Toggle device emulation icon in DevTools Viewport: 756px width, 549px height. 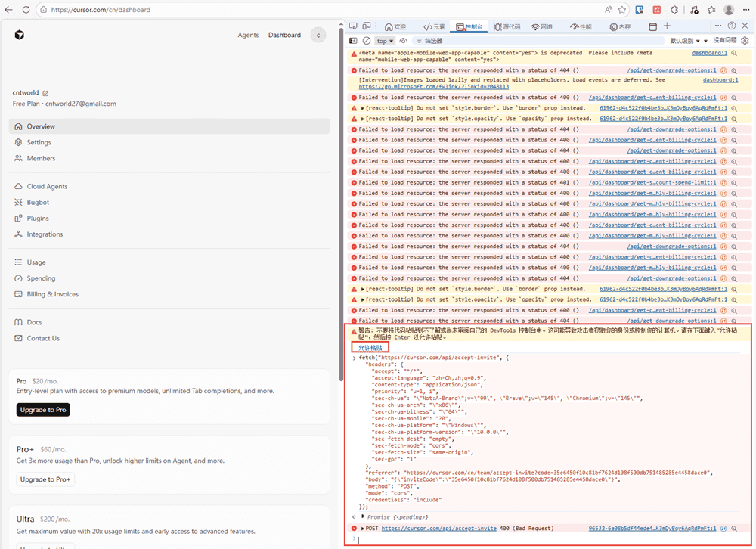click(x=367, y=26)
